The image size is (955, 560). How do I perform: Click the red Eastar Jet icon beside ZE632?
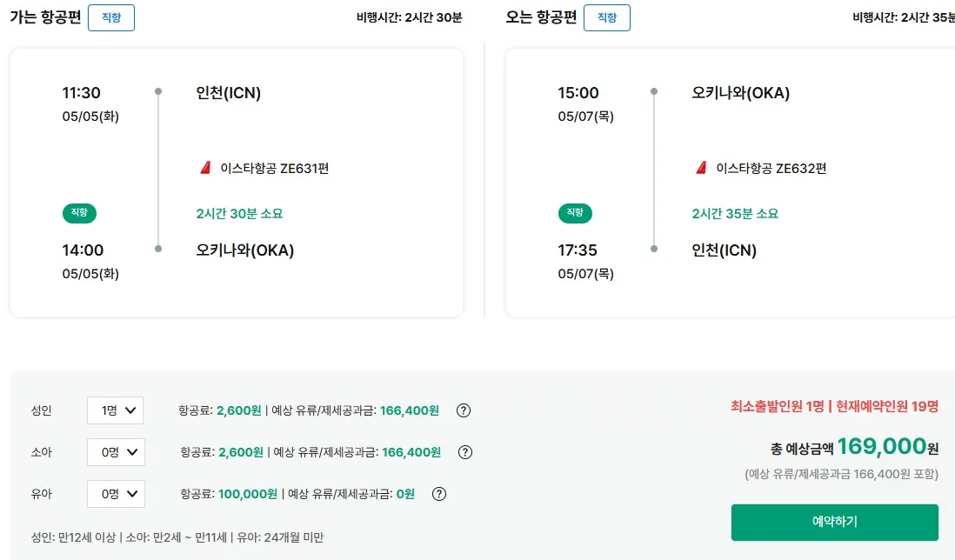coord(702,168)
